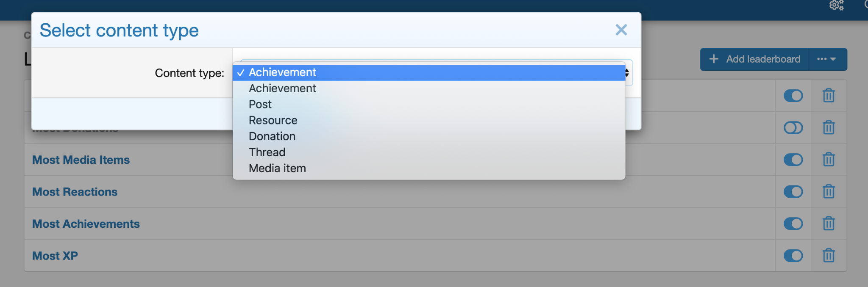Screen dimensions: 868x287
Task: Turn off the Most XP leaderboard toggle
Action: pos(793,256)
